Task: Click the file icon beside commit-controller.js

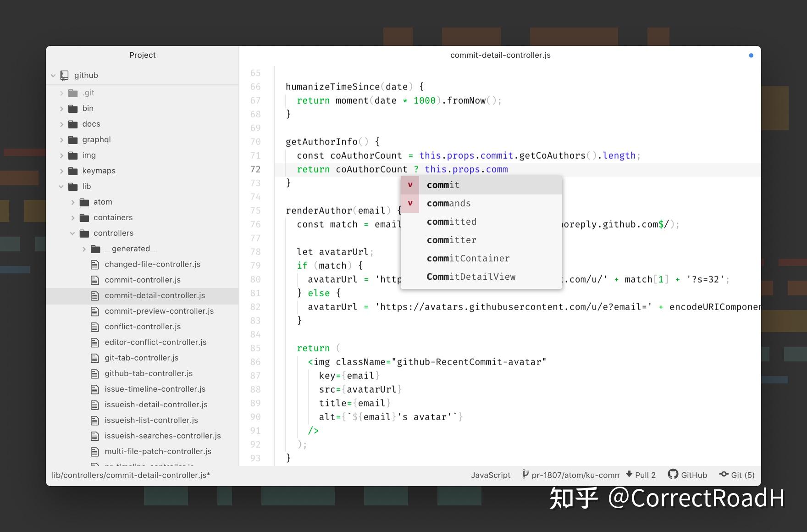Action: (95, 280)
